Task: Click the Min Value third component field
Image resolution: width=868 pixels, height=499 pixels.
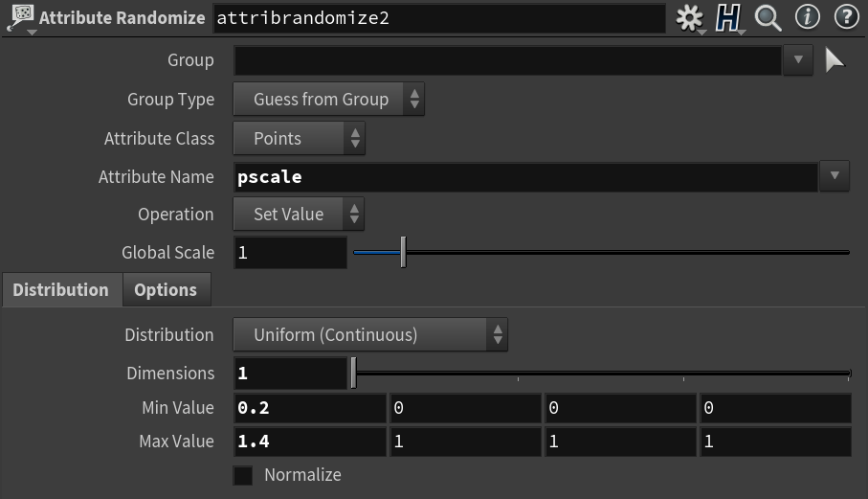Action: point(620,408)
